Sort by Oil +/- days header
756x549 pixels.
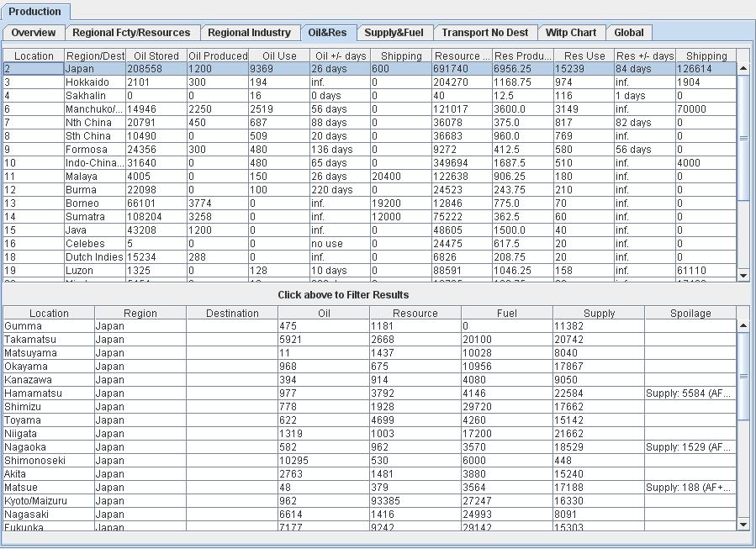pos(341,56)
